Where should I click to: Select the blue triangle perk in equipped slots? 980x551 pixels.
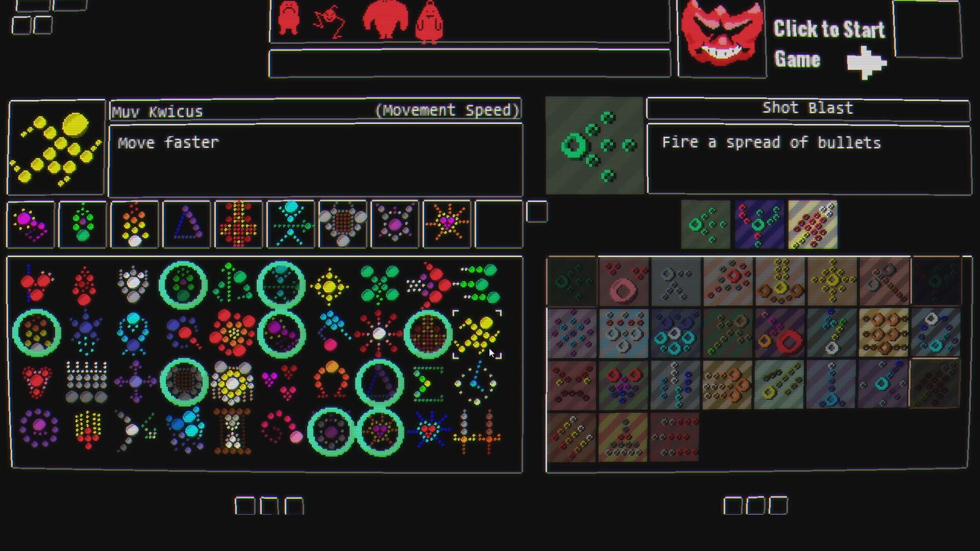186,224
